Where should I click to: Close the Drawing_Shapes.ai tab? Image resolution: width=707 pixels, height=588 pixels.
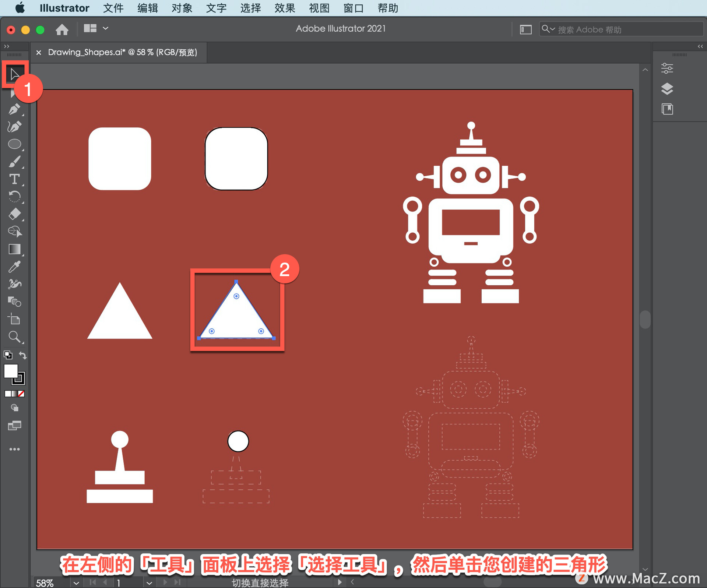(x=39, y=53)
